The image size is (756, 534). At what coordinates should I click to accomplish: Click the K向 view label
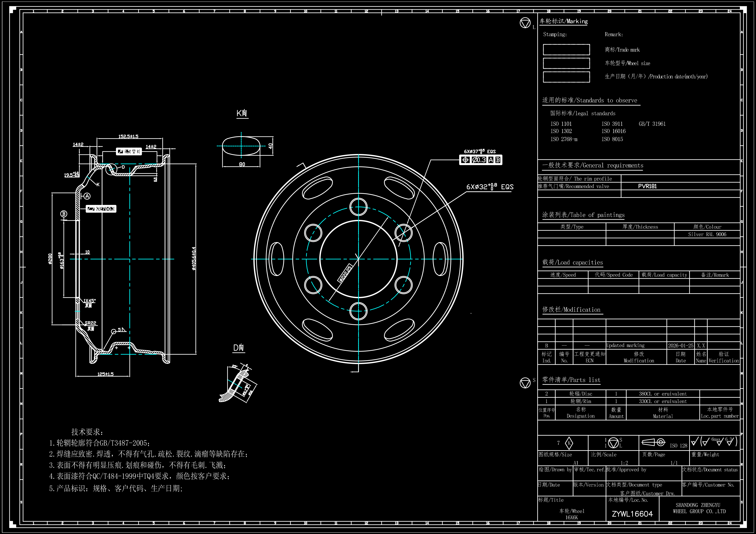[x=242, y=113]
